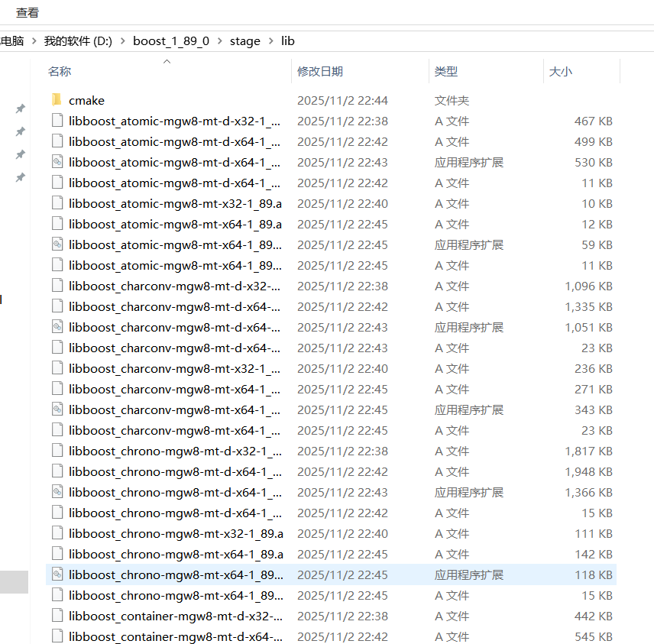Select the cmake folder name
654x644 pixels.
(87, 101)
